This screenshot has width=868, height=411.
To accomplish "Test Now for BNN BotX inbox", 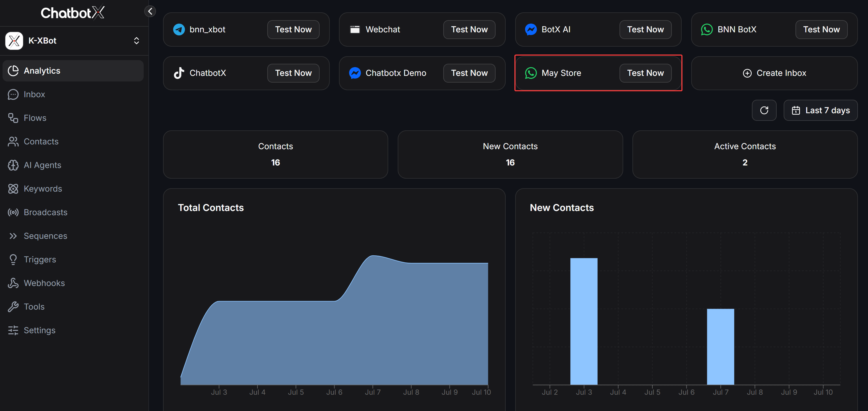I will pos(821,30).
